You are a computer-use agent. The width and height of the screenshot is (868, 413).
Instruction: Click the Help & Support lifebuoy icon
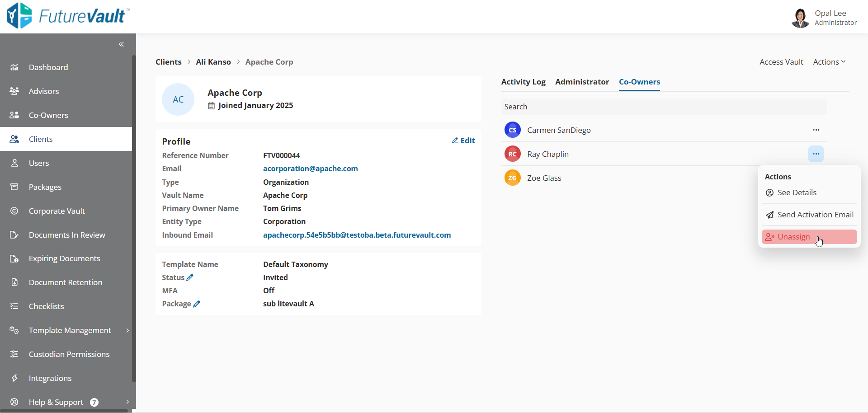tap(14, 402)
